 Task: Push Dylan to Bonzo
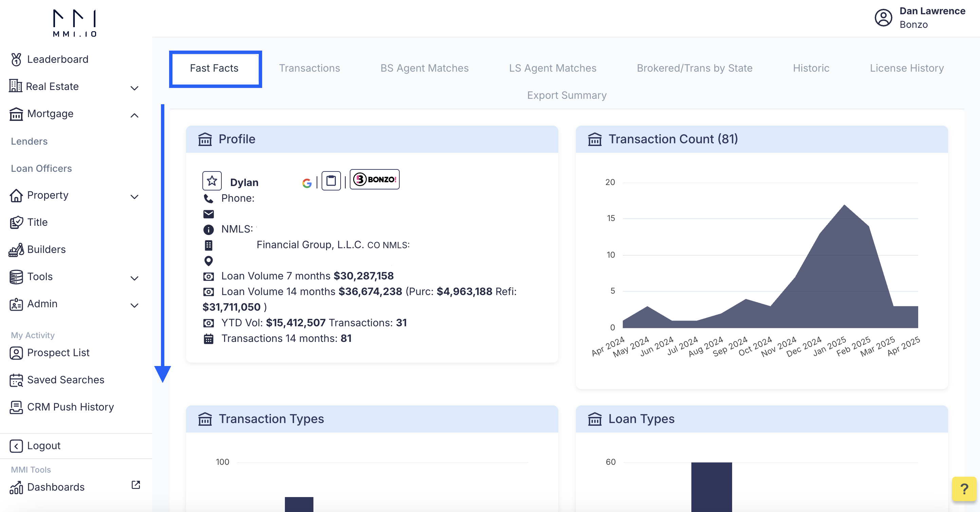coord(374,179)
